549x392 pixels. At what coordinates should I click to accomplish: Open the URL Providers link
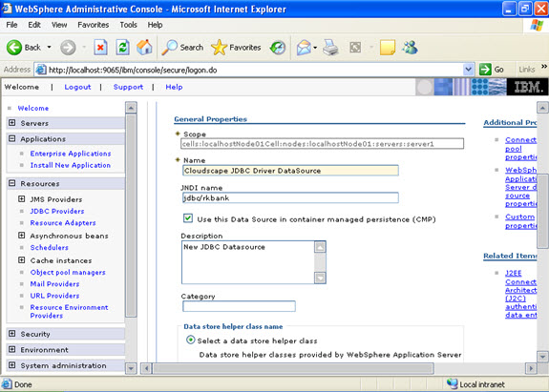point(54,296)
